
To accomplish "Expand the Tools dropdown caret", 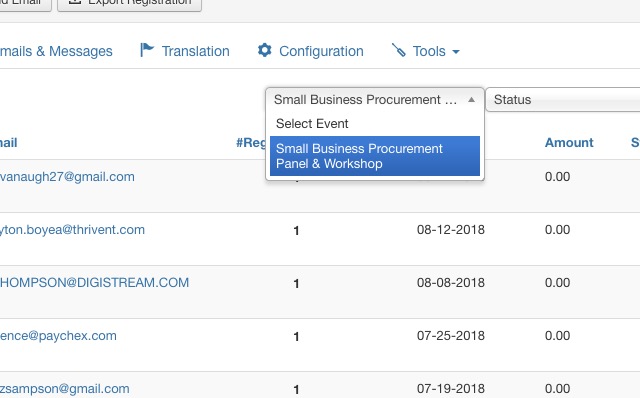I will (456, 52).
